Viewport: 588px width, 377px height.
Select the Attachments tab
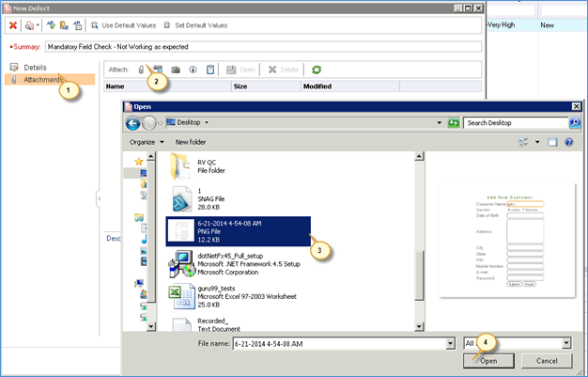[43, 80]
